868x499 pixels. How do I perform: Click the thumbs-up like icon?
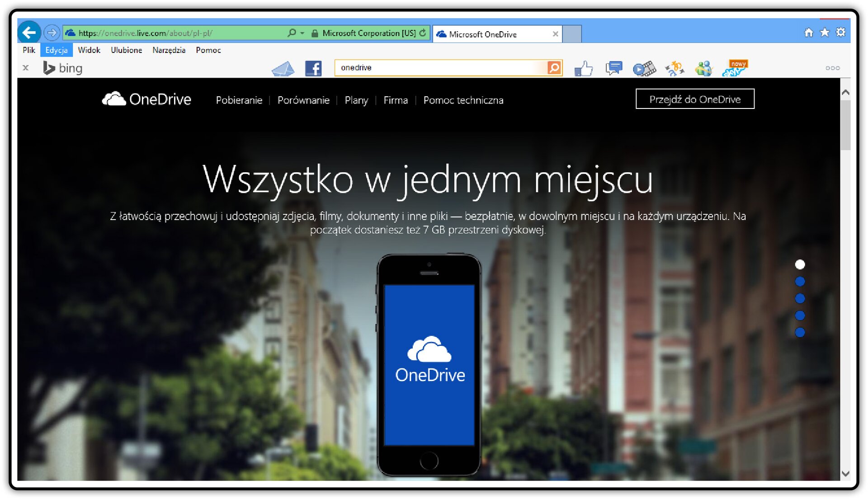[x=584, y=68]
